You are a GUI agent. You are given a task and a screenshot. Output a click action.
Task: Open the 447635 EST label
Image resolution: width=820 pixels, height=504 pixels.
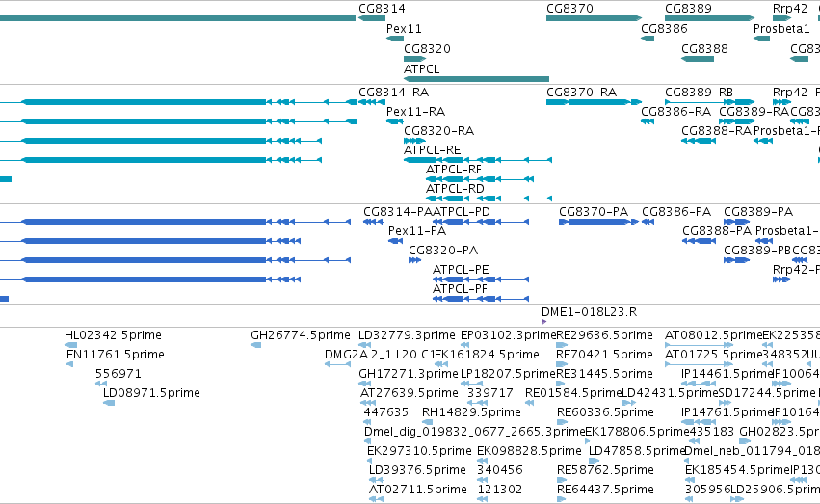pyautogui.click(x=386, y=412)
